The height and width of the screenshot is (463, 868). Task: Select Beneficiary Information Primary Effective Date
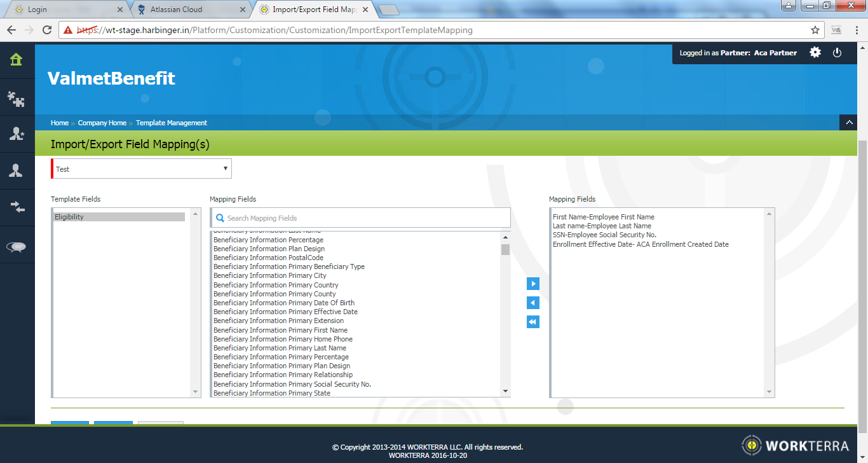[286, 312]
